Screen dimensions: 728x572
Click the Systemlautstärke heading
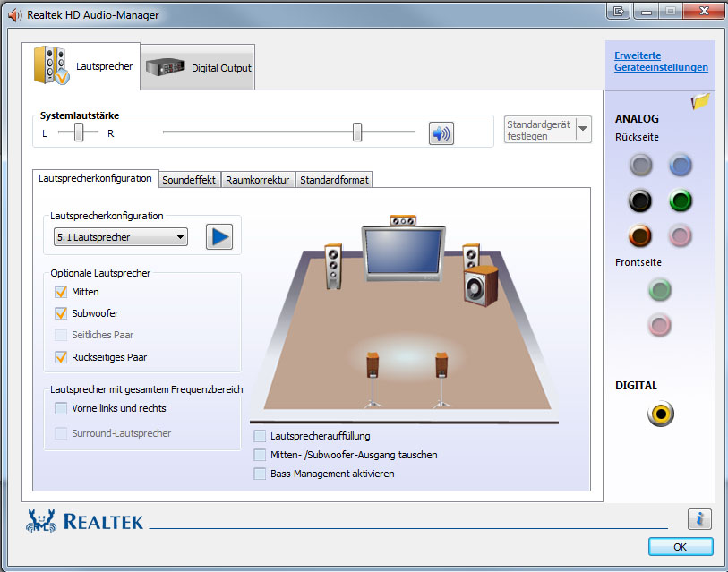[80, 115]
